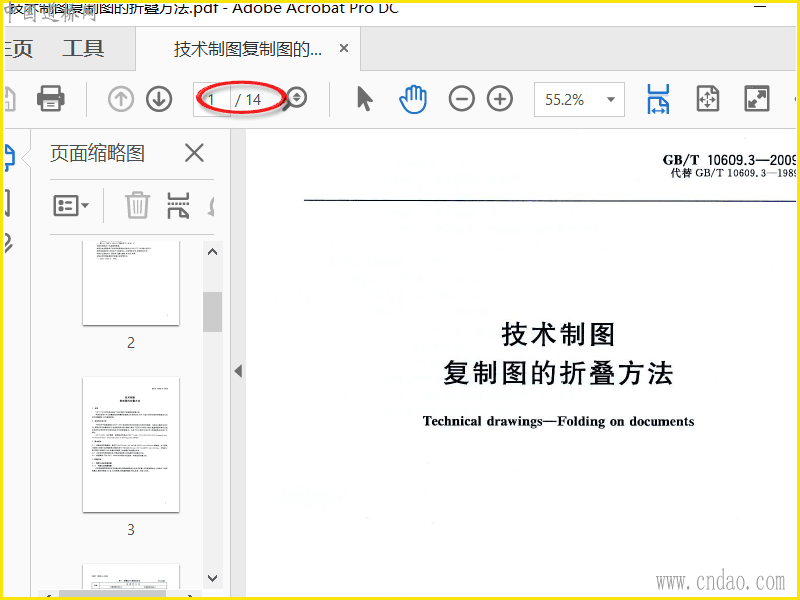Click the page number input field
Image resolution: width=800 pixels, height=600 pixels.
212,99
